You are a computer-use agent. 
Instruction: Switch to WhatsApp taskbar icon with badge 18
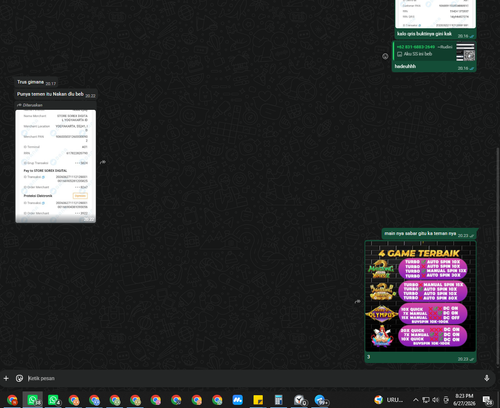pyautogui.click(x=33, y=400)
